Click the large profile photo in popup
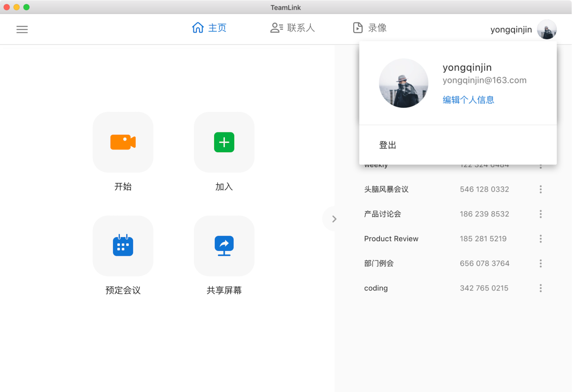The width and height of the screenshot is (572, 392). coord(403,83)
